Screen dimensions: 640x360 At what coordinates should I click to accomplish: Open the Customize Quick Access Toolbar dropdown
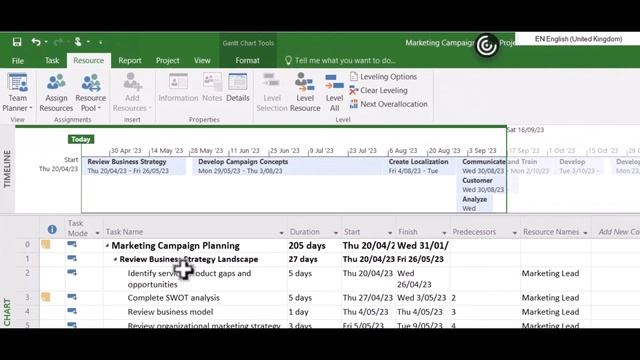coord(100,42)
